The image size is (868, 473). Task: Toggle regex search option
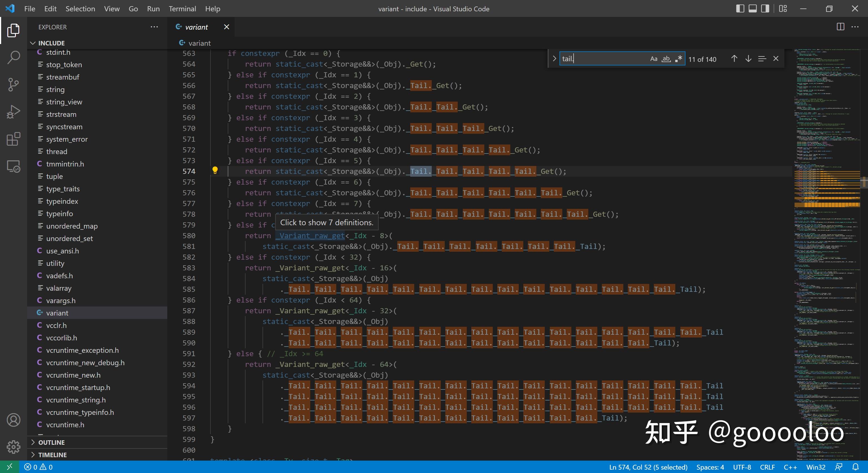[678, 58]
